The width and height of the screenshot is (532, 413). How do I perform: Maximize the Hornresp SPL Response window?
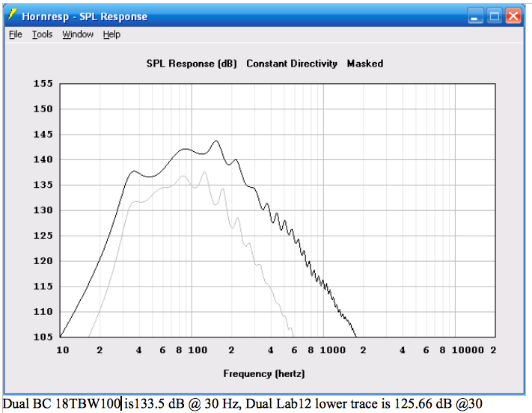click(495, 16)
